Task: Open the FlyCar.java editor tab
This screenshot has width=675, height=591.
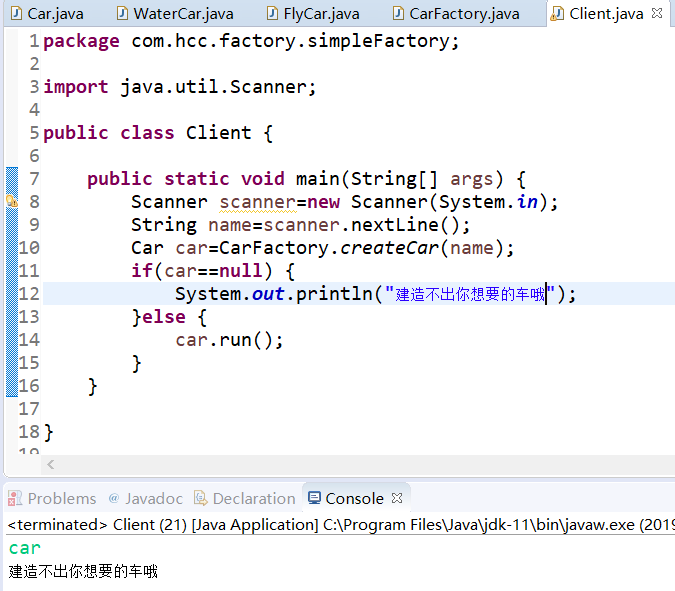Action: pyautogui.click(x=313, y=14)
